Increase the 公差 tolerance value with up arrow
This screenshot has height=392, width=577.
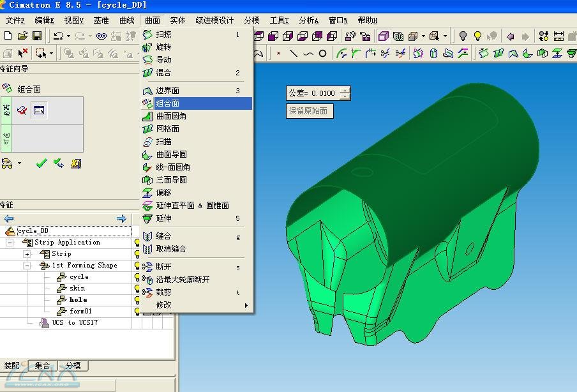click(345, 90)
